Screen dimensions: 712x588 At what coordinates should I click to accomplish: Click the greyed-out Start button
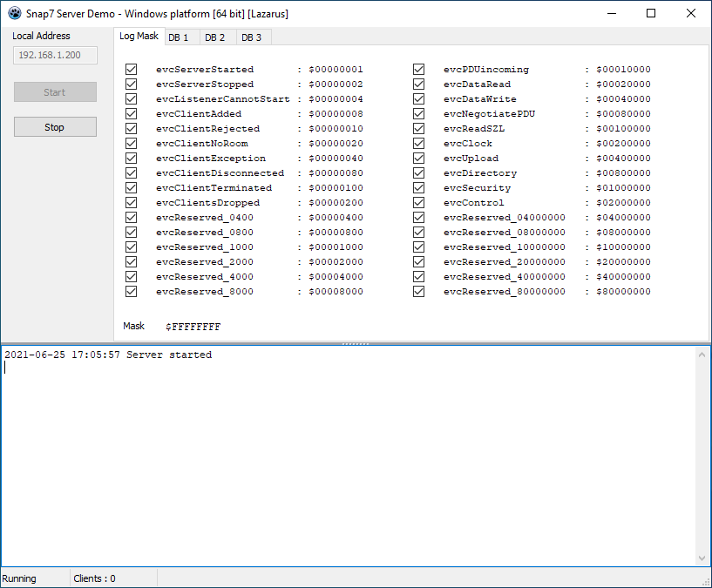55,91
